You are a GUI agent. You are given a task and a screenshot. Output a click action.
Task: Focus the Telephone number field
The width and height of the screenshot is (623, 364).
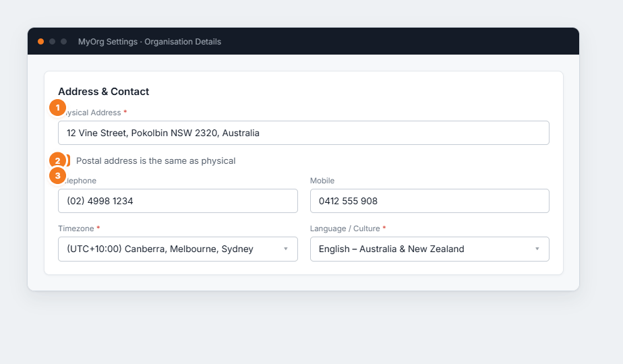[177, 201]
